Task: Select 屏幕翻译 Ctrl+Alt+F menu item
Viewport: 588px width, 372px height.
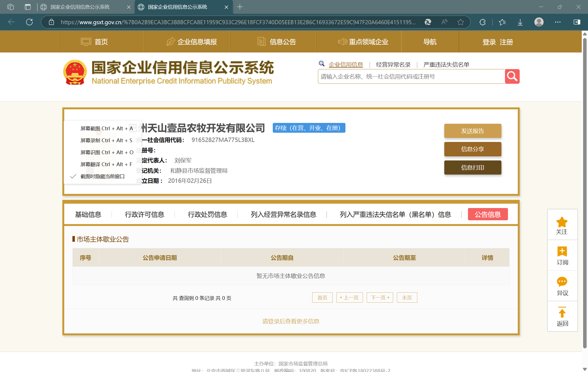Action: click(103, 164)
